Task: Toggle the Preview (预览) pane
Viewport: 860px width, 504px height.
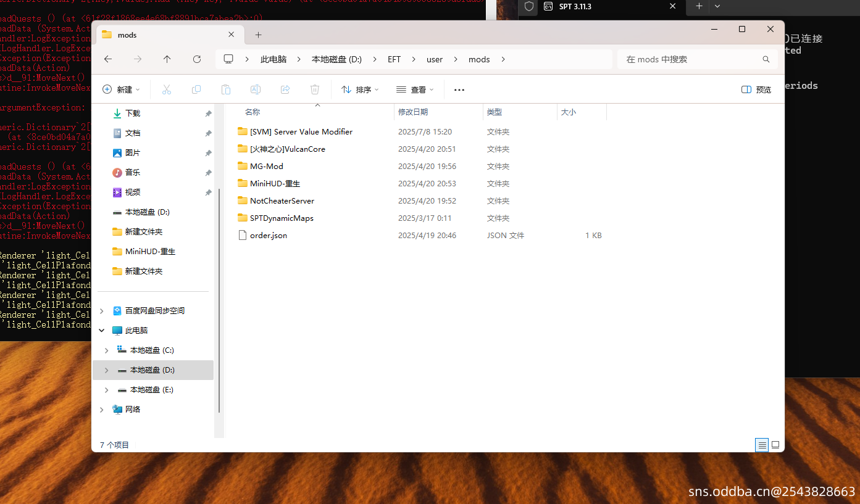Action: click(x=756, y=89)
